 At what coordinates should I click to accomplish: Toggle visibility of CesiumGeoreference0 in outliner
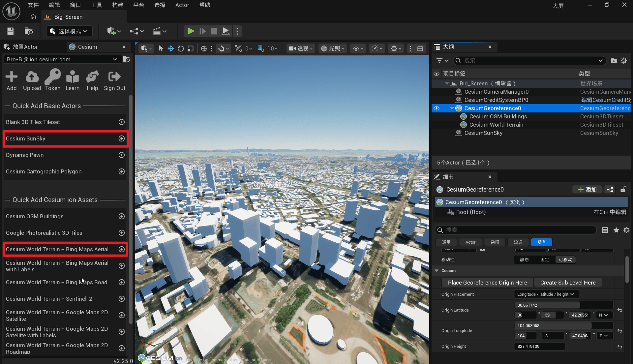[437, 108]
